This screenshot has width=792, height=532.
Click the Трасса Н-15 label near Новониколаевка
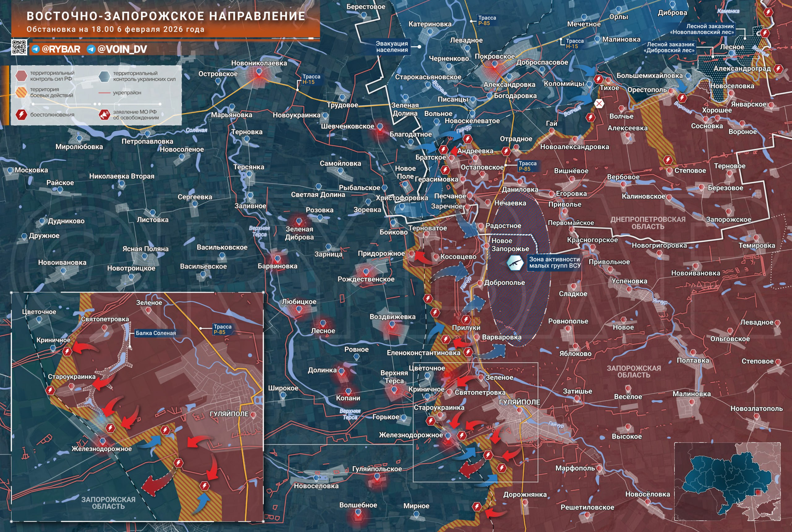tap(310, 79)
